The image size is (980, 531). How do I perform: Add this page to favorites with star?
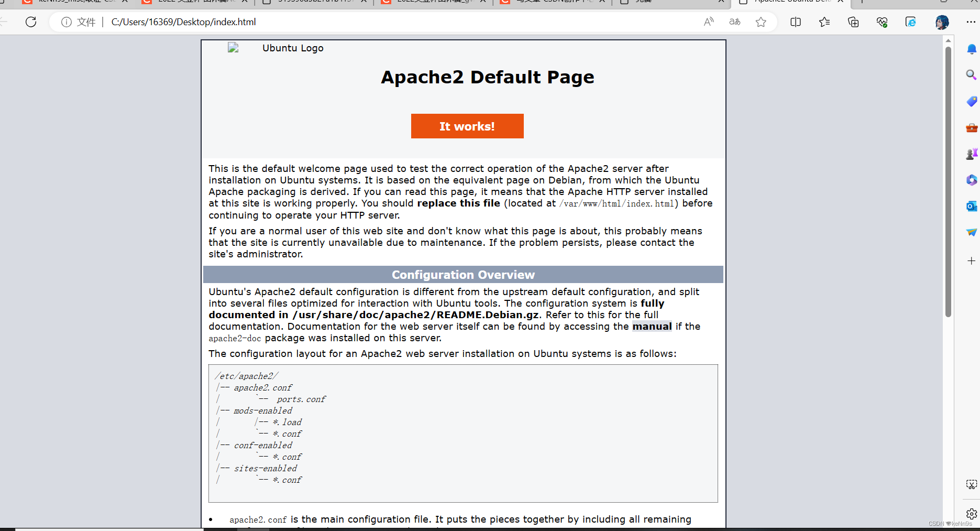(761, 22)
